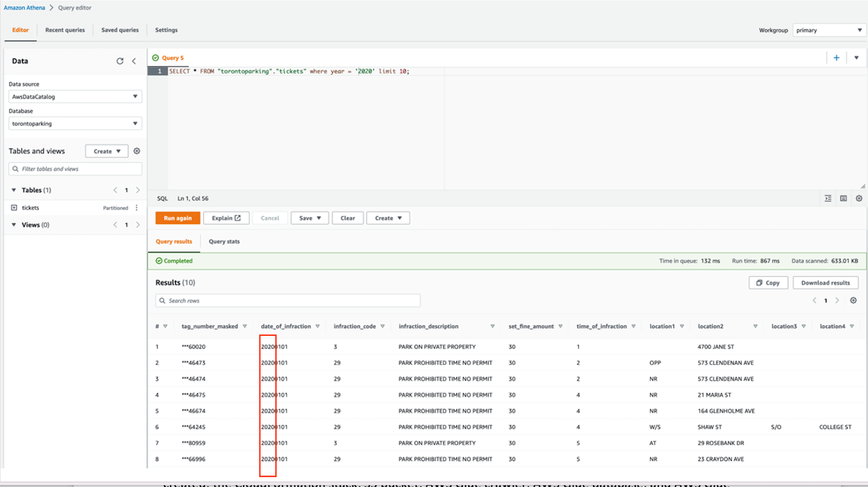Refresh the Data panel
868x487 pixels.
[x=120, y=61]
